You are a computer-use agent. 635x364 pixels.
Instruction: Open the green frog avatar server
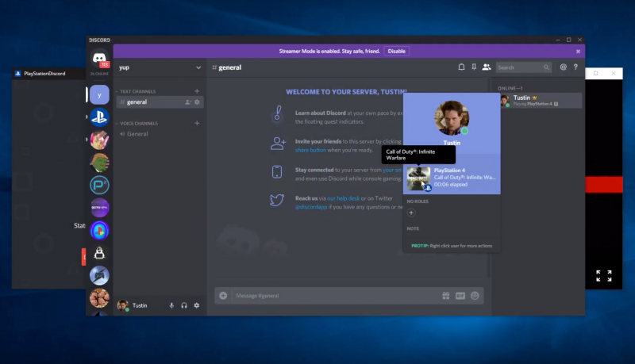click(99, 163)
